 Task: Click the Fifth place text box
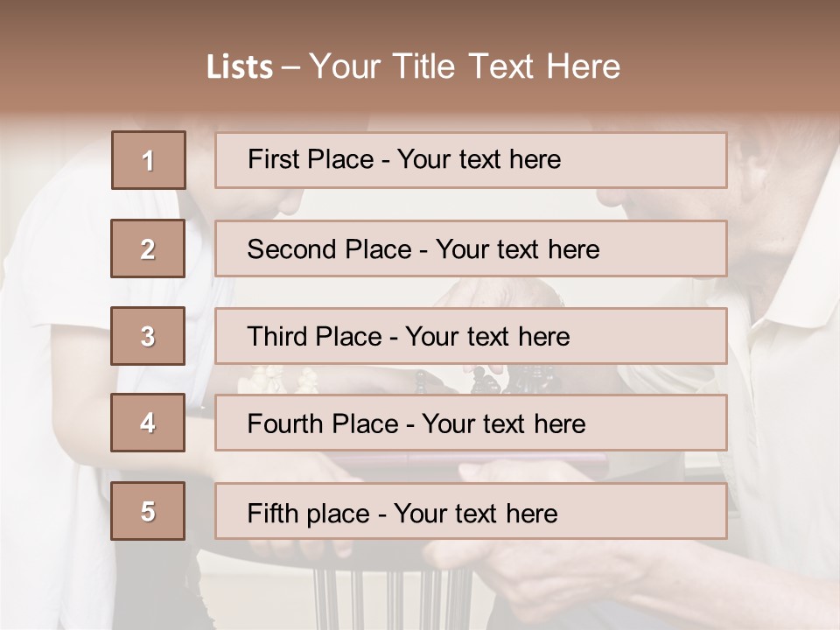pyautogui.click(x=471, y=512)
